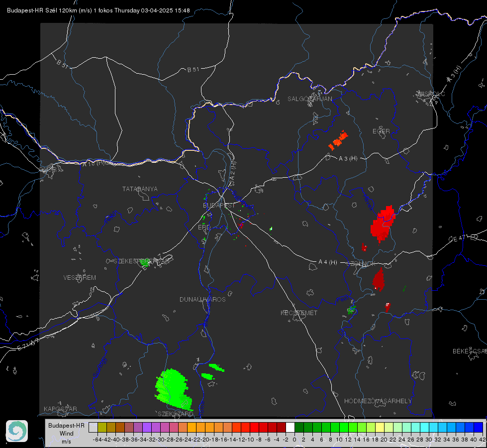
Task: Click the A 4 (H) road label
Action: pos(328,262)
